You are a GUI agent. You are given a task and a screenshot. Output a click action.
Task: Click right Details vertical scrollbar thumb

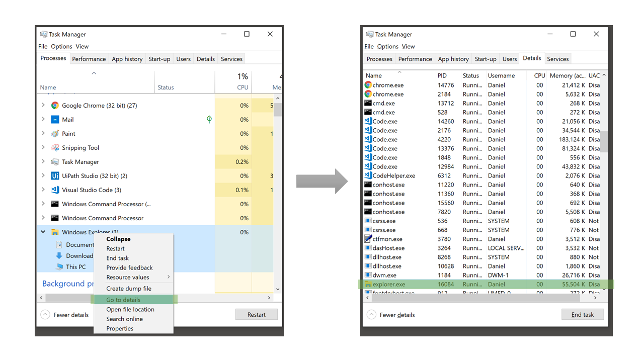604,142
